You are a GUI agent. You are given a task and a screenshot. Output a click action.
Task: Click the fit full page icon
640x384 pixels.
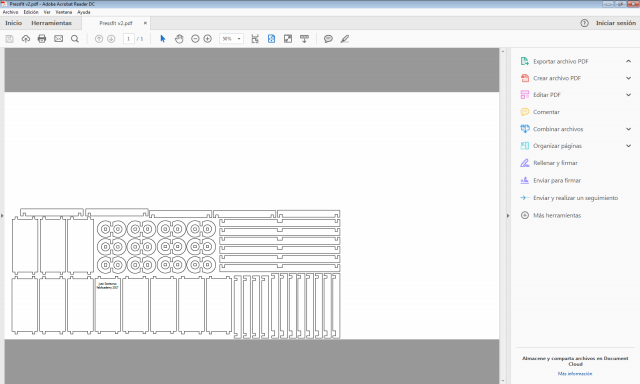pos(271,39)
